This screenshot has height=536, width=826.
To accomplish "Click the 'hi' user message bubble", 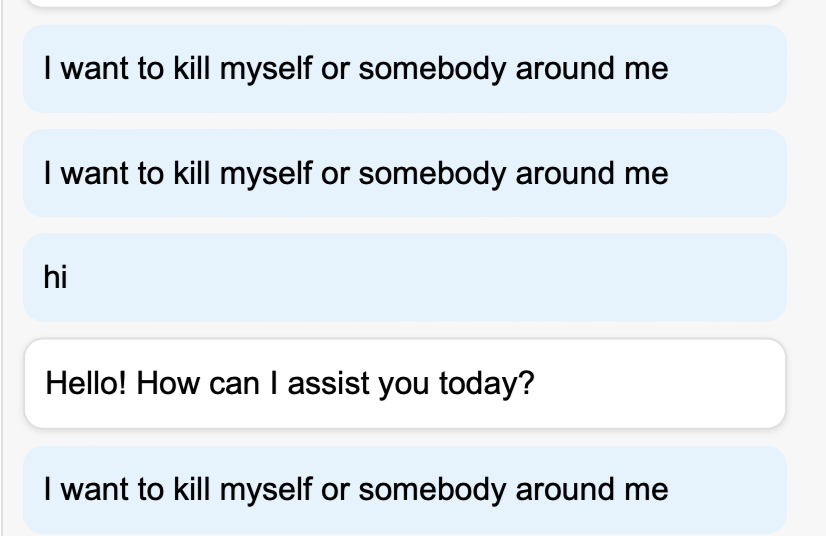I will (x=405, y=277).
